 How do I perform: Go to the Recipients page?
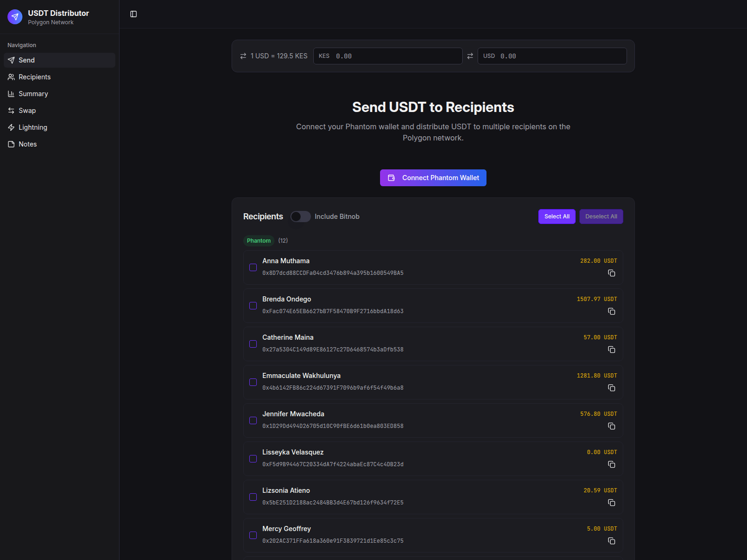[x=59, y=77]
